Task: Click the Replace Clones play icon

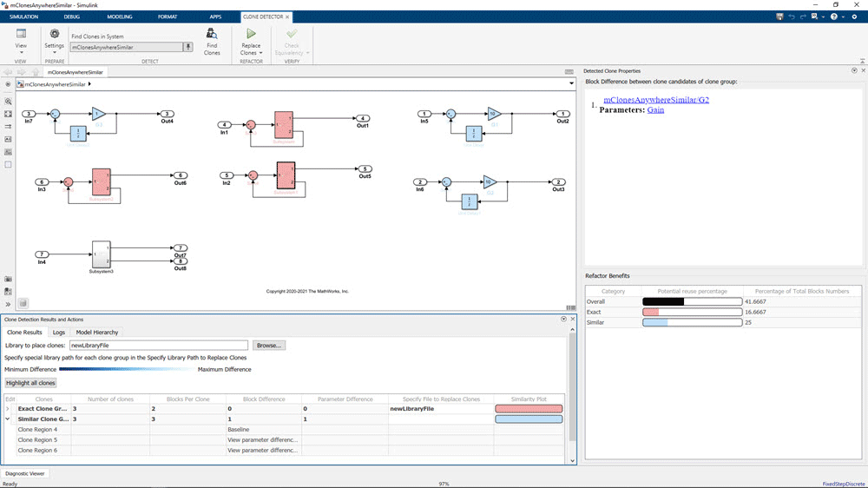Action: [x=251, y=34]
